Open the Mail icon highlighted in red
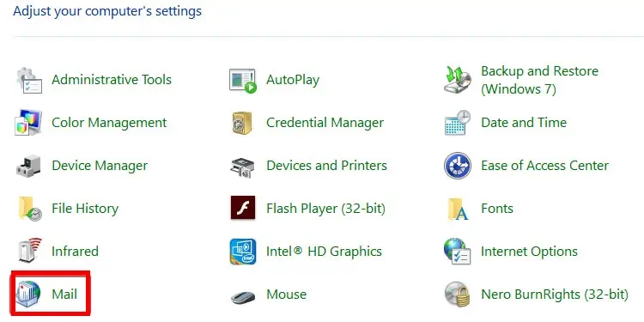 (28, 294)
